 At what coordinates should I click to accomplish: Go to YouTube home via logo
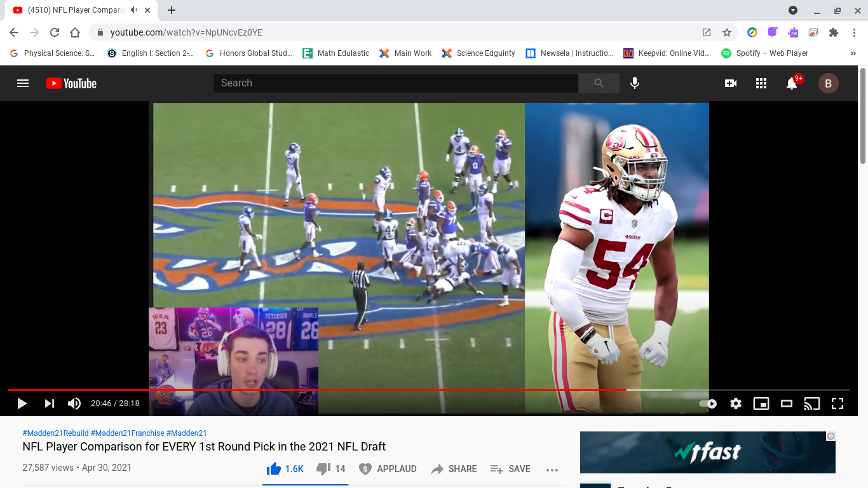(x=71, y=83)
